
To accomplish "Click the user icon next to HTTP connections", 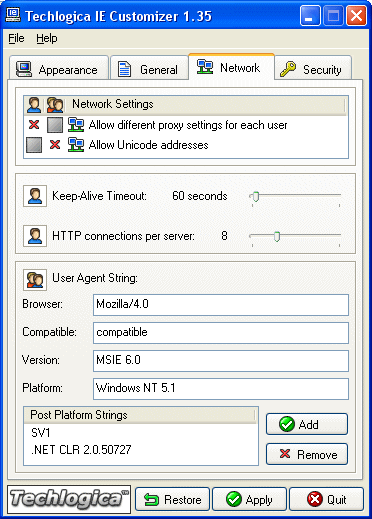I will point(35,236).
